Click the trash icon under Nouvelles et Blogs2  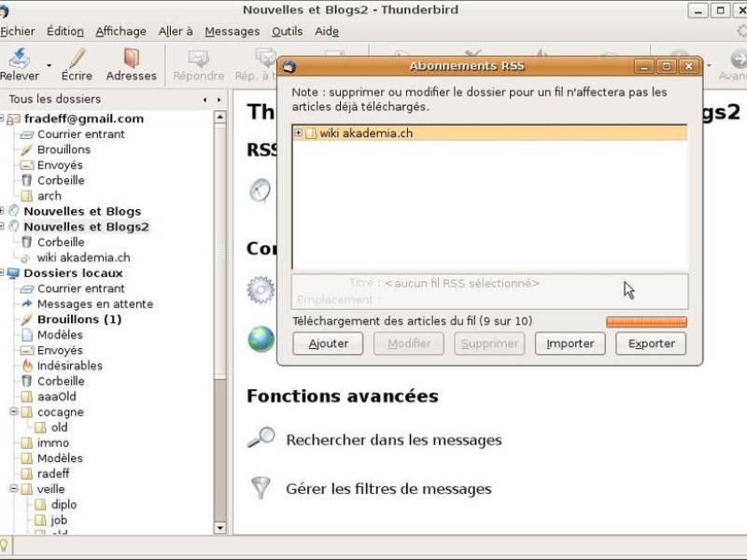[27, 243]
